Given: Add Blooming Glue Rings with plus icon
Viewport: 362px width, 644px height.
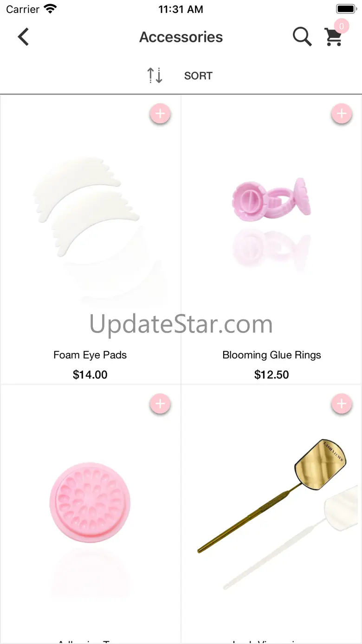Looking at the screenshot, I should [x=342, y=114].
